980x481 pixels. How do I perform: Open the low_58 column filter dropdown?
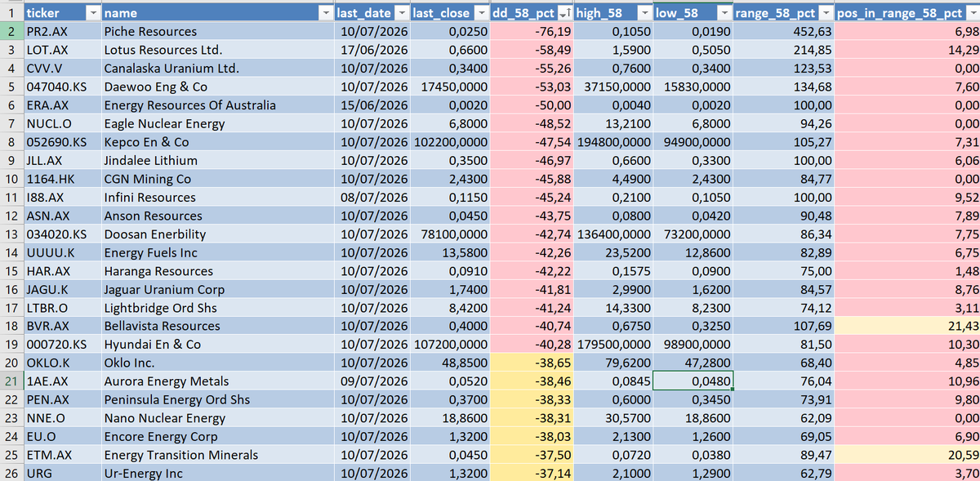[x=724, y=13]
